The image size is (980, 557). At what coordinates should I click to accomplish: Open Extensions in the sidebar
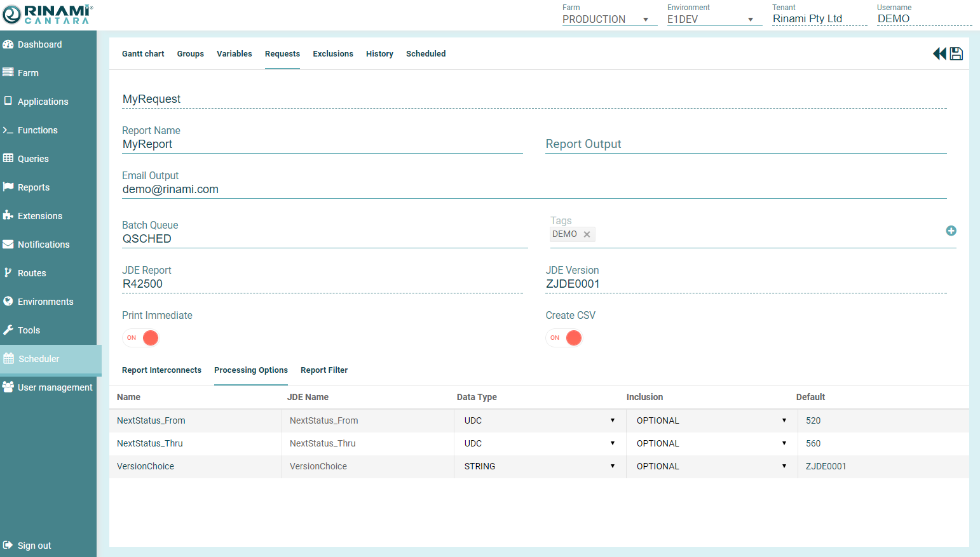point(39,216)
